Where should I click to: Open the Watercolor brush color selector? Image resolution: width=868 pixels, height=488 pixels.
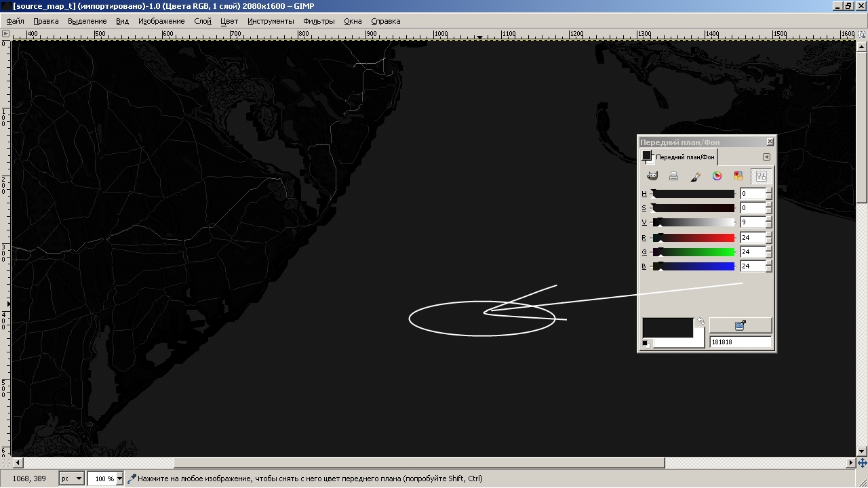click(695, 176)
